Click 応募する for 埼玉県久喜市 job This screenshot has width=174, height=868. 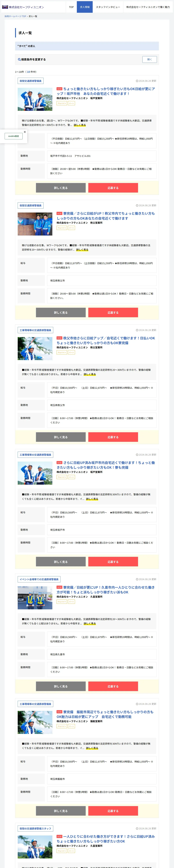click(x=113, y=686)
